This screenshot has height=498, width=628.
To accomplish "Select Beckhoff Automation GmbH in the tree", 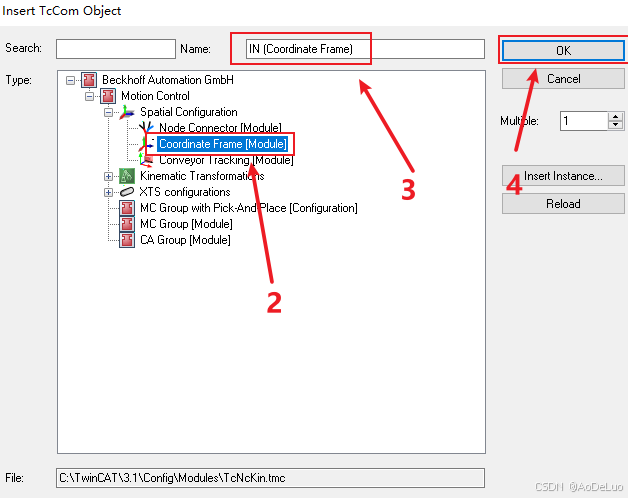I will click(168, 80).
